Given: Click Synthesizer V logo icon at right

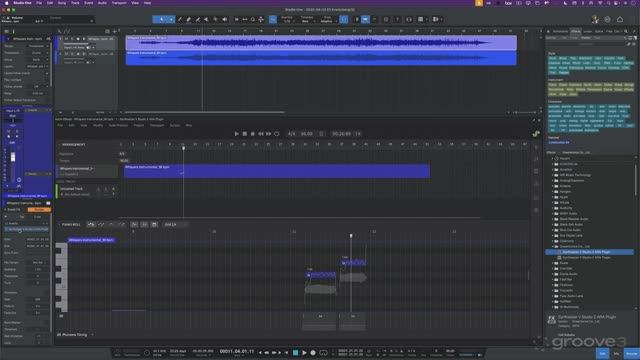Looking at the screenshot, I should tap(536, 133).
